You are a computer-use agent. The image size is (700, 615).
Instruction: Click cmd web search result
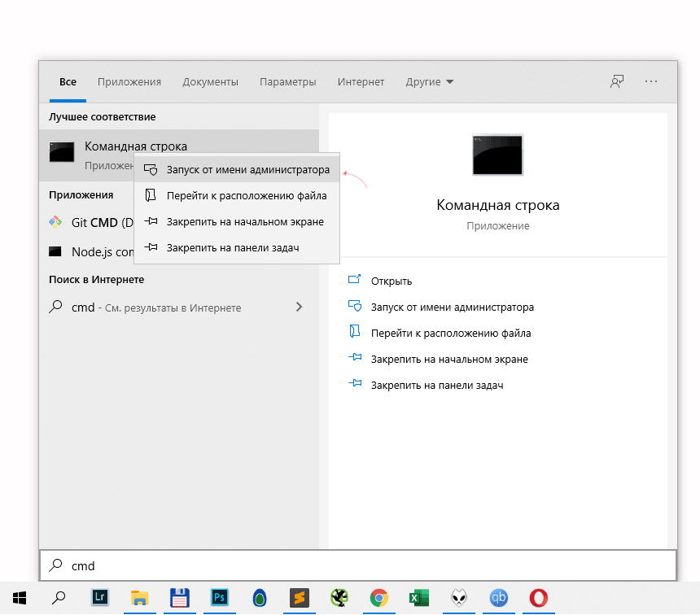click(x=178, y=307)
